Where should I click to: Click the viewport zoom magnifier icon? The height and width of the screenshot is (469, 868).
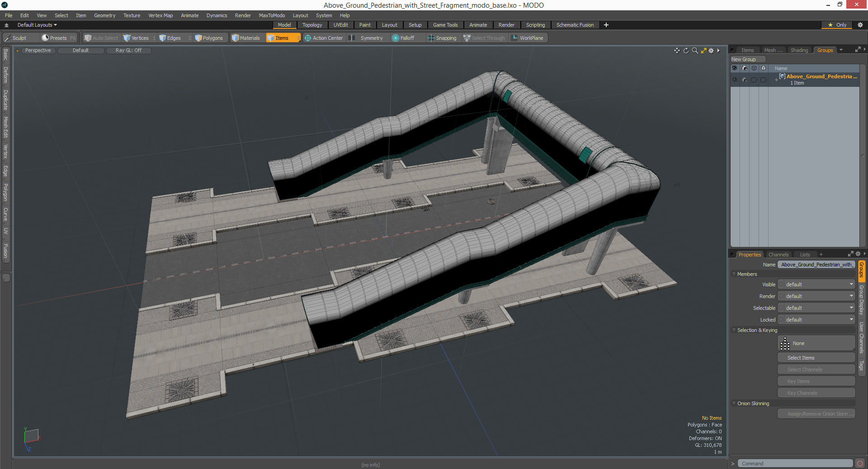(695, 51)
